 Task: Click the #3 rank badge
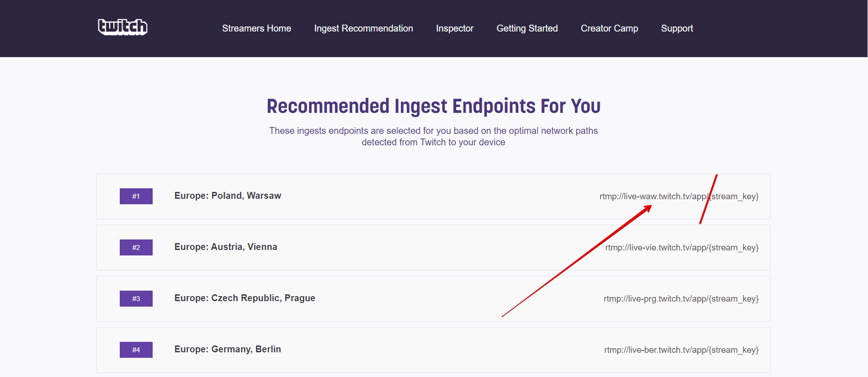tap(136, 298)
